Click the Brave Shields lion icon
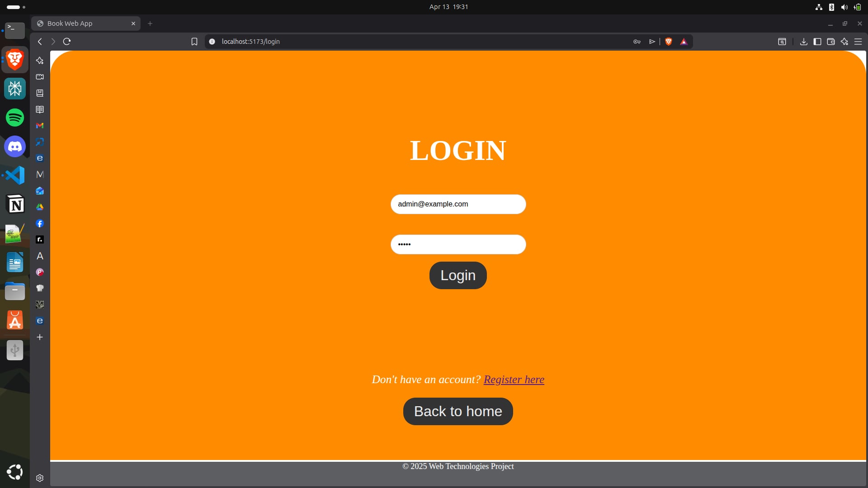 coord(669,42)
